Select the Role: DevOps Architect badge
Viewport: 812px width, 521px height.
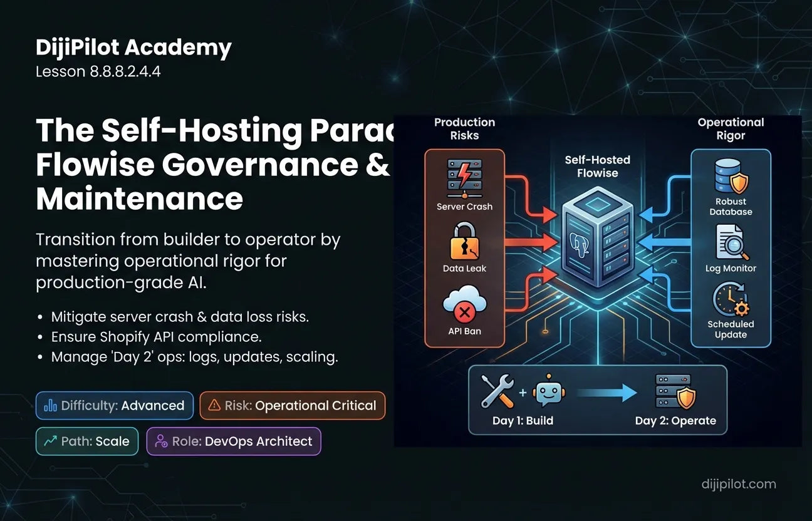click(x=234, y=441)
